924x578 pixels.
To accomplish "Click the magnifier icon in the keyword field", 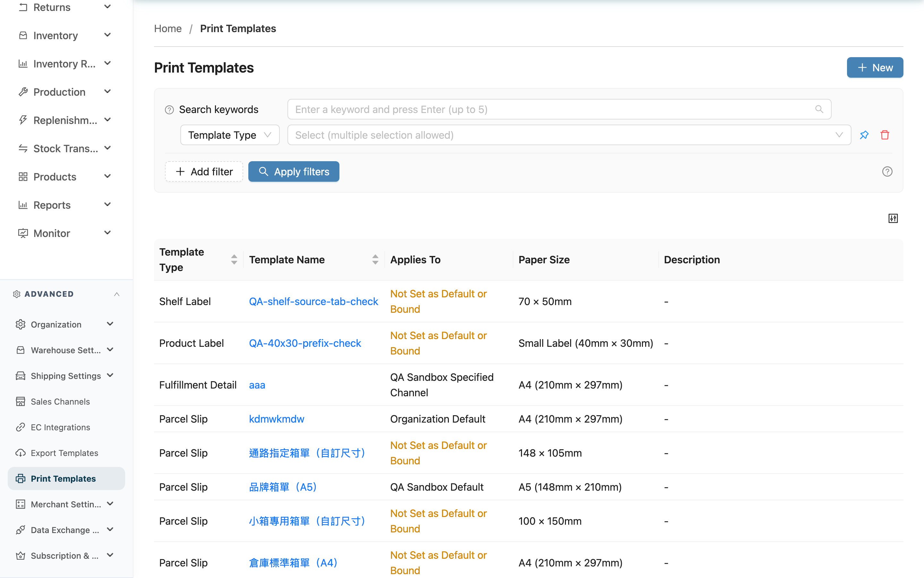I will [x=819, y=109].
